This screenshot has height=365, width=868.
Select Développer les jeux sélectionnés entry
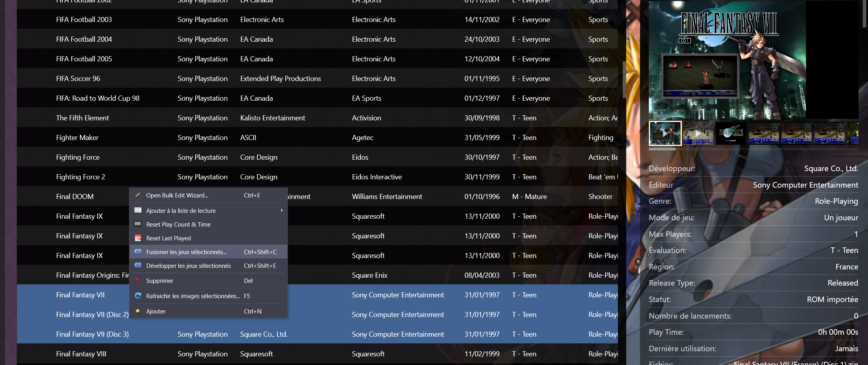click(209, 265)
